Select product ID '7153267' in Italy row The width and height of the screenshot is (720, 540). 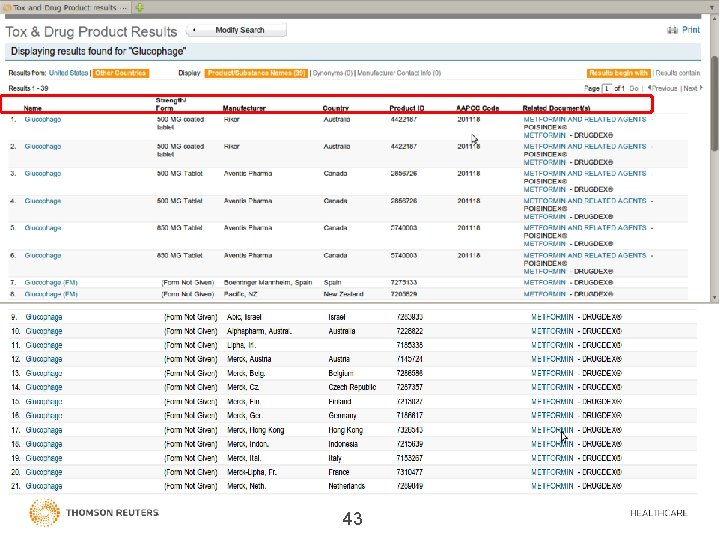tap(410, 459)
